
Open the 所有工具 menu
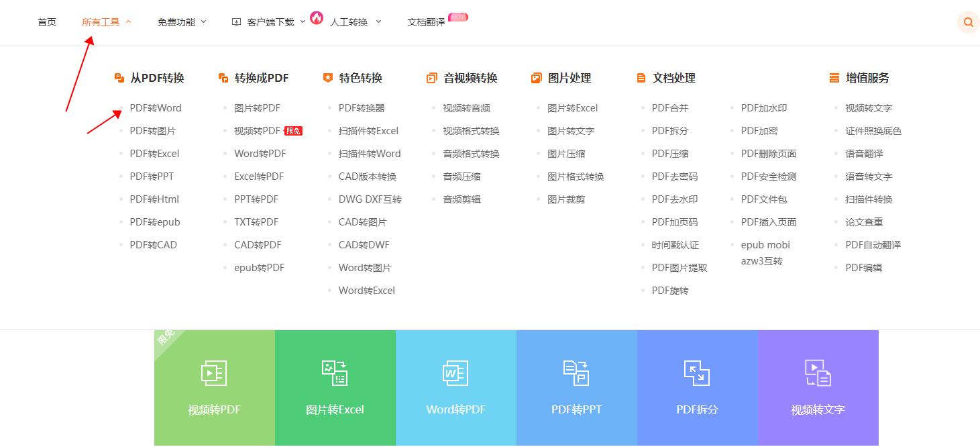click(x=101, y=22)
